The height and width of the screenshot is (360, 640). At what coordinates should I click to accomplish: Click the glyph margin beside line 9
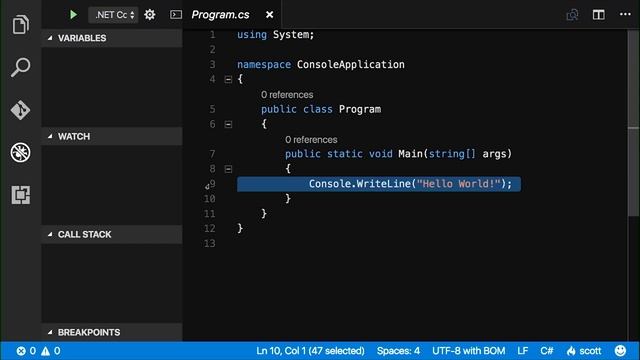pyautogui.click(x=207, y=187)
